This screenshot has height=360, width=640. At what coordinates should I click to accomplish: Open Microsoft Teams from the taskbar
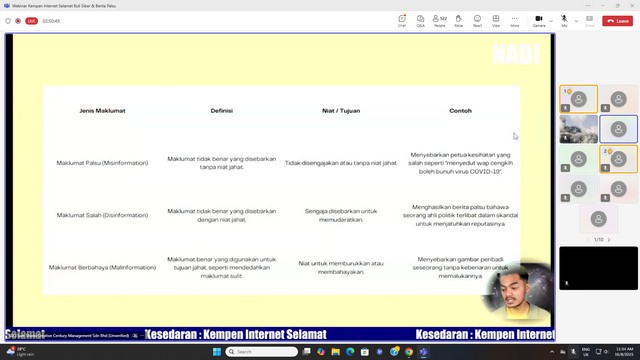[424, 352]
